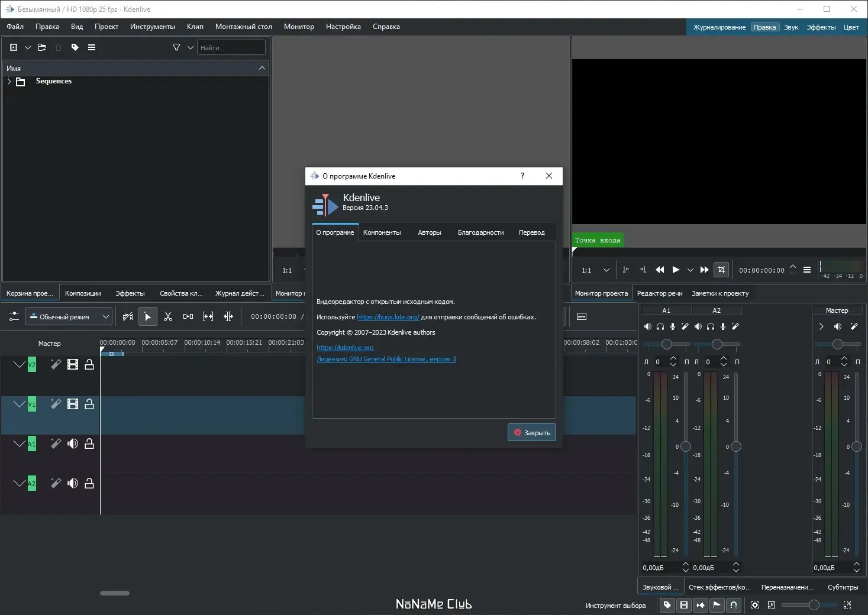Toggle lock on track V2

[x=89, y=365]
